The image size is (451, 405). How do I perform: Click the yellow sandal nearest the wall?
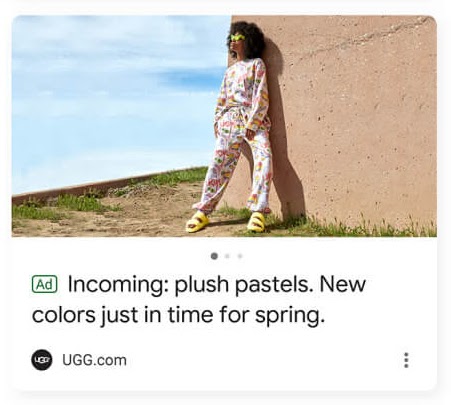coord(256,222)
